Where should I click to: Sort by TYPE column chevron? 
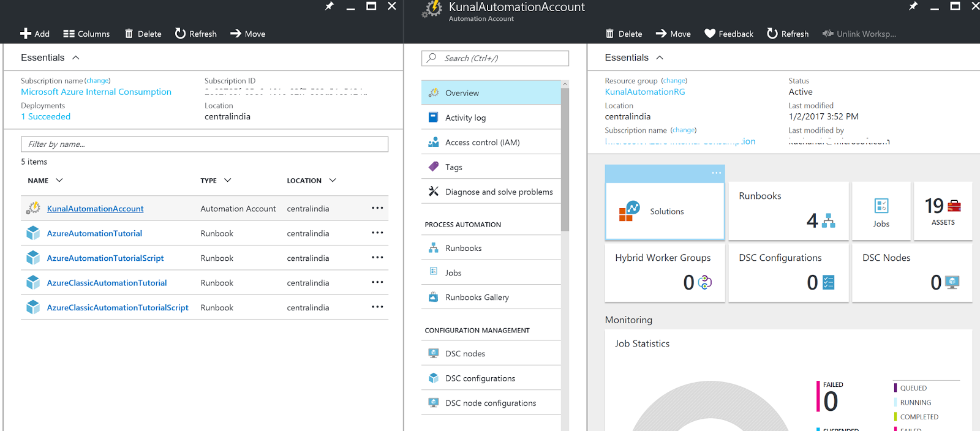tap(228, 180)
